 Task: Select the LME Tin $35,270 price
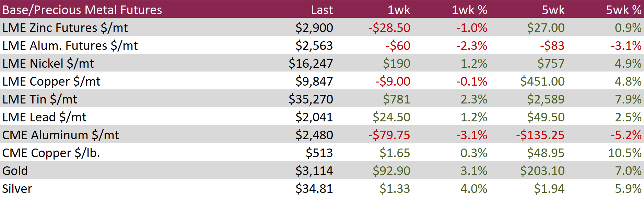311,99
